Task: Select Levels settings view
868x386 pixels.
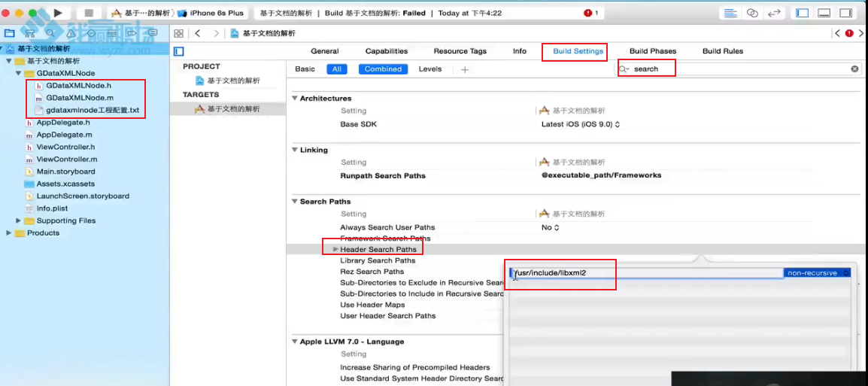Action: click(x=430, y=69)
